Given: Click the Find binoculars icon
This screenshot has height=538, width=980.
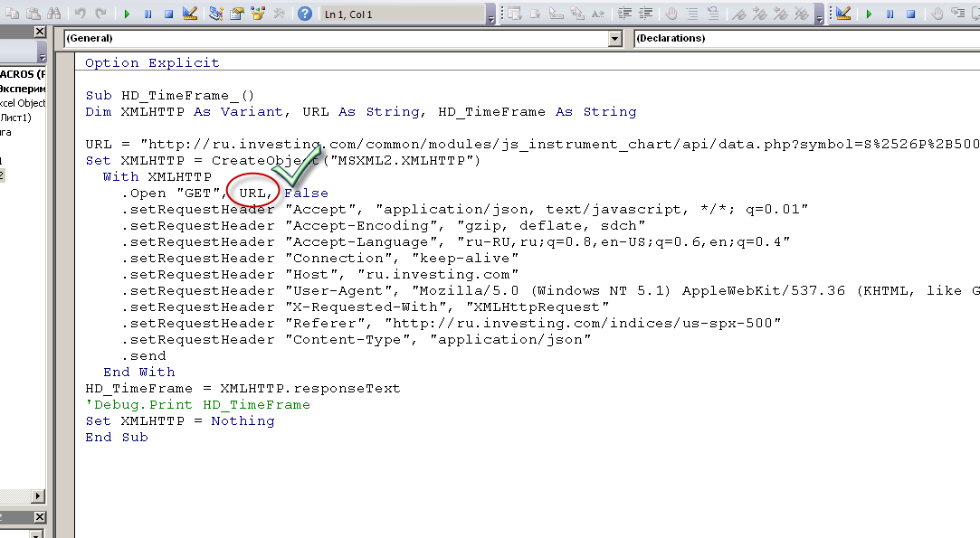Looking at the screenshot, I should [53, 14].
